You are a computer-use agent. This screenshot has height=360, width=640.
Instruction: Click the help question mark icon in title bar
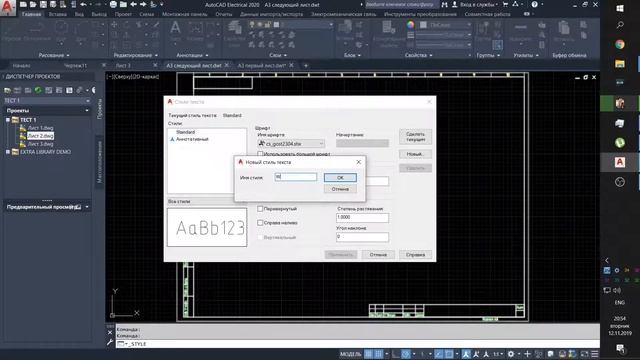[x=535, y=4]
